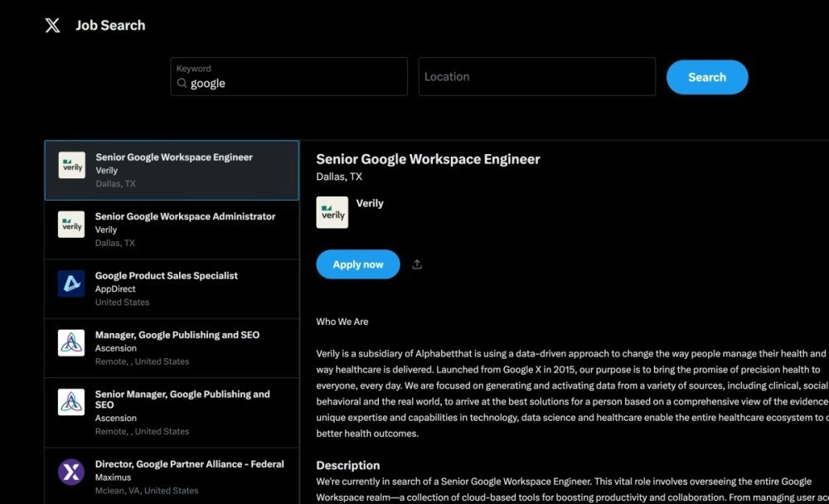The height and width of the screenshot is (504, 829).
Task: Click Verily logo beside Workspace Administrator listing
Action: tap(71, 225)
